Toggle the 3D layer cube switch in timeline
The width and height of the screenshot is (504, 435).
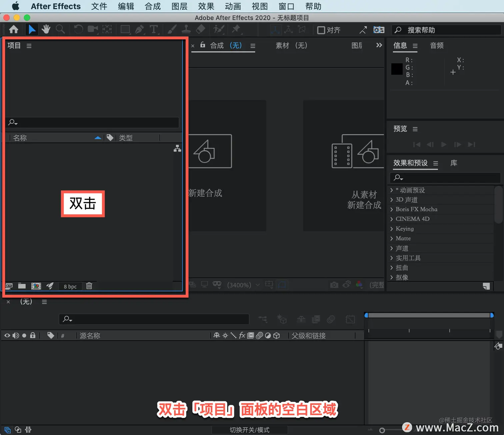(277, 336)
